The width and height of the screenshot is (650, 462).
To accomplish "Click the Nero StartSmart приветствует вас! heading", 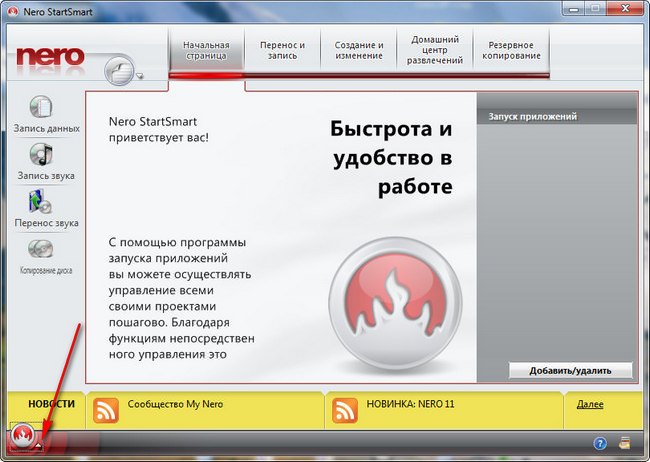I will 159,129.
